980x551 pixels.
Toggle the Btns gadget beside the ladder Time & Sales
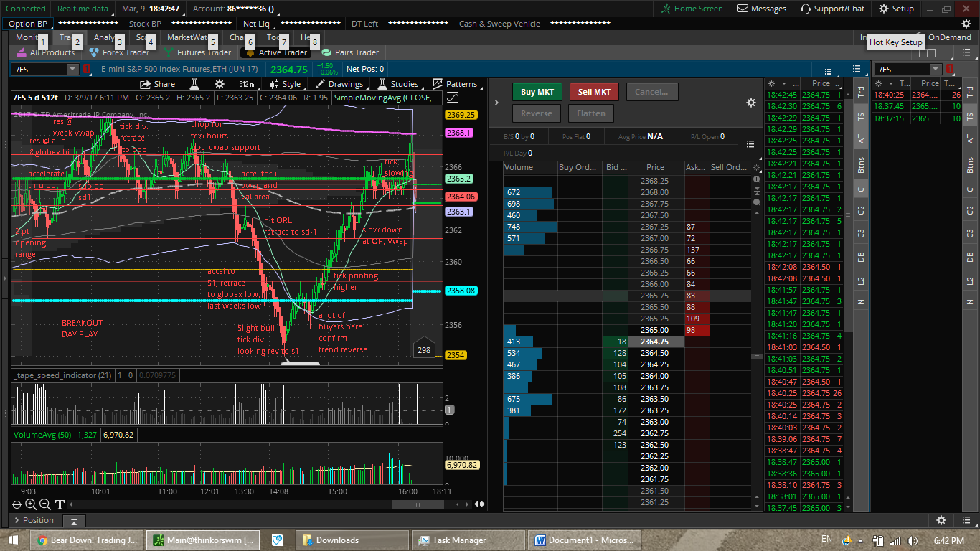(x=861, y=164)
